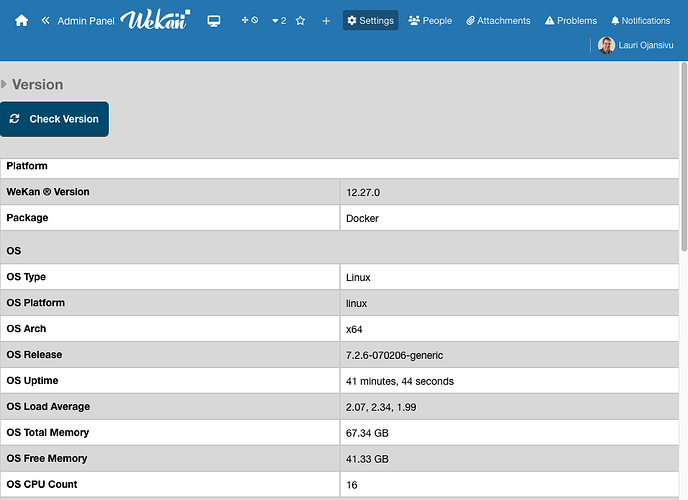Expand the Version section triangle
Viewport: 688px width, 500px height.
pyautogui.click(x=4, y=84)
